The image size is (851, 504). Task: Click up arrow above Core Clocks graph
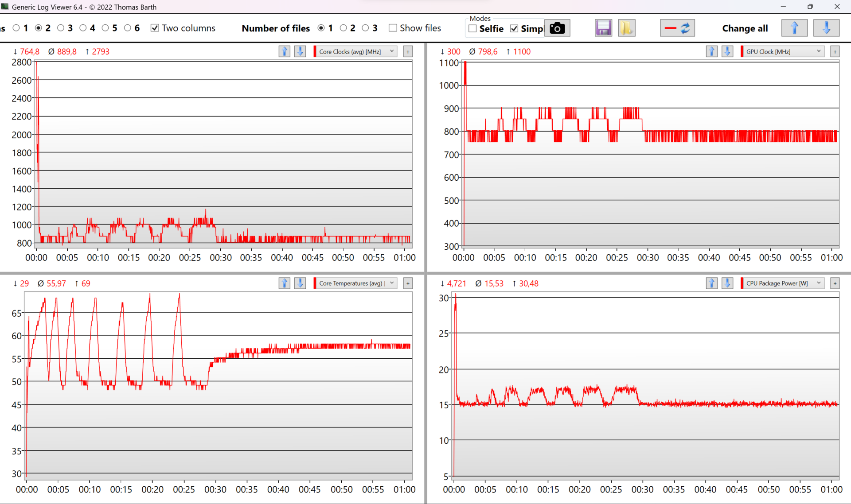tap(284, 51)
